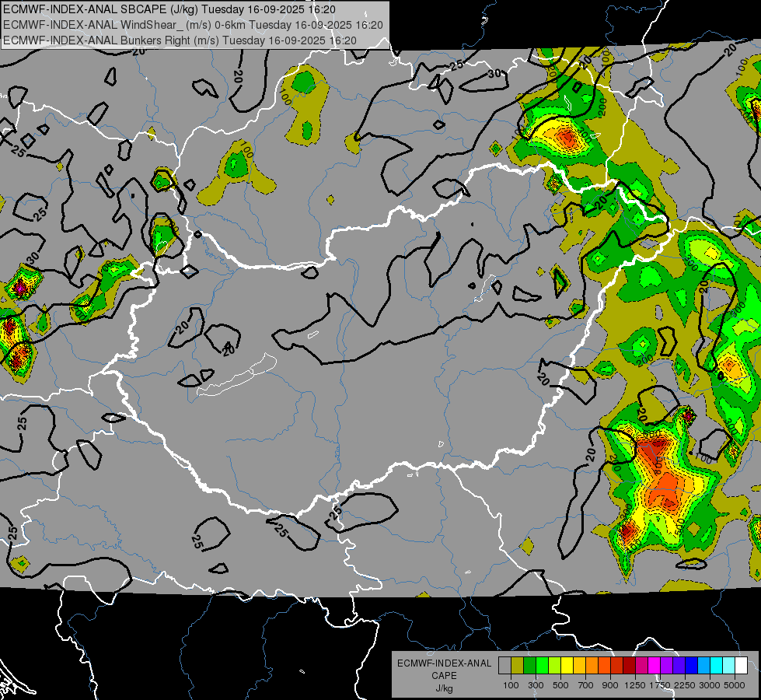Viewport: 761px width, 700px height.
Task: Click the azure light-blue legend swatch
Action: click(x=703, y=666)
